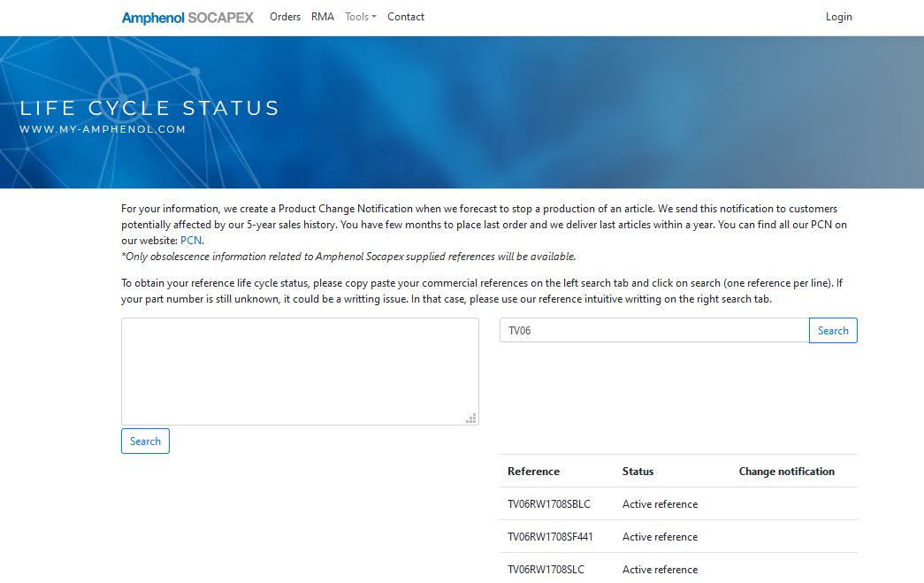Screen dimensions: 924x583
Task: Select the TV06RW1708SF441 reference row
Action: pos(678,536)
